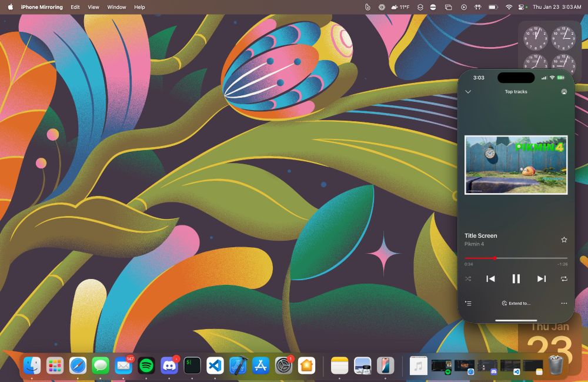Viewport: 588px width, 382px height.
Task: Open Launchpad from the Dock
Action: [x=55, y=366]
